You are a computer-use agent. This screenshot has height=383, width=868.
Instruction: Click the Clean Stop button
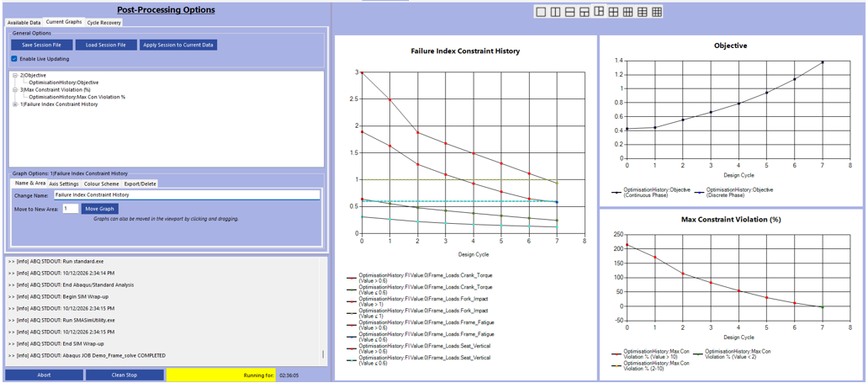coord(124,375)
